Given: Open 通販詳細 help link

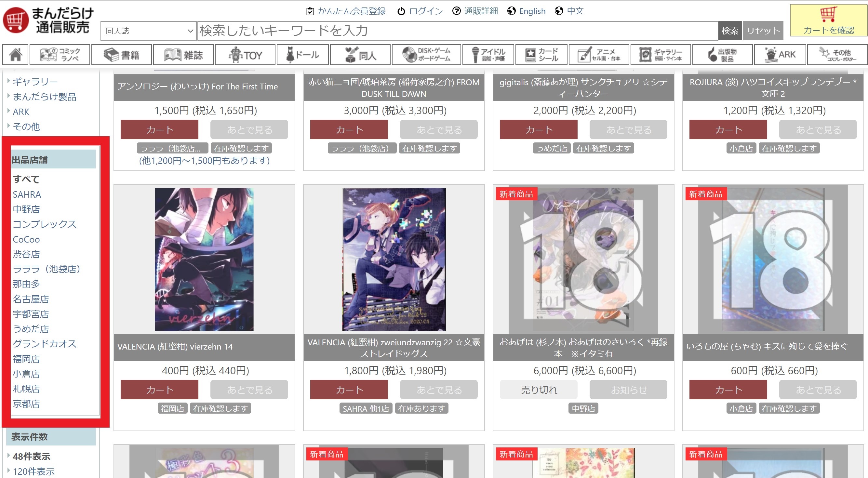Looking at the screenshot, I should coord(475,11).
